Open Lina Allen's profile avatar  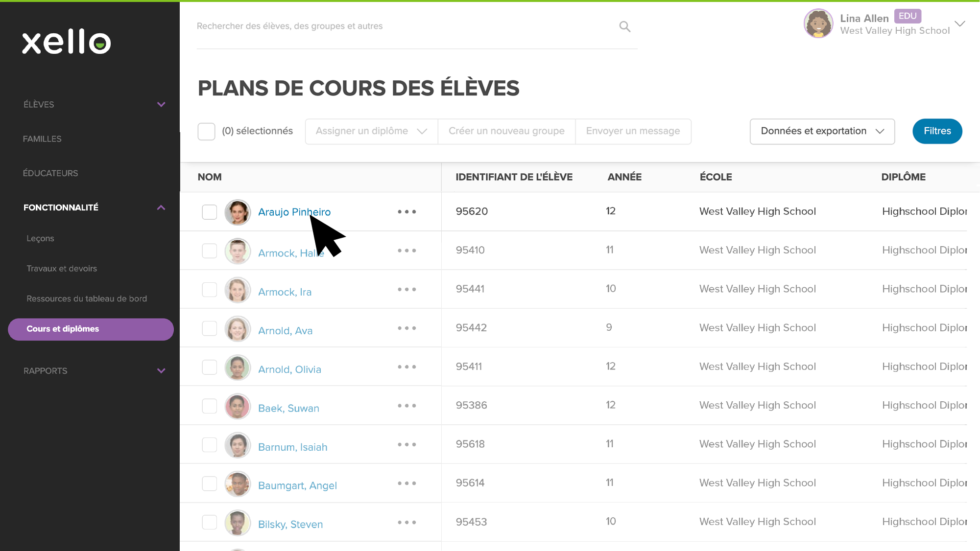click(x=818, y=23)
